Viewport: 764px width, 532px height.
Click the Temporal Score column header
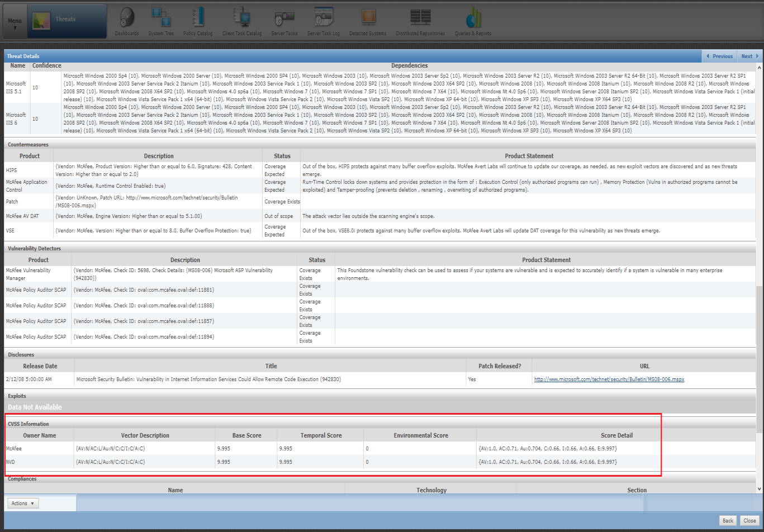coord(321,435)
